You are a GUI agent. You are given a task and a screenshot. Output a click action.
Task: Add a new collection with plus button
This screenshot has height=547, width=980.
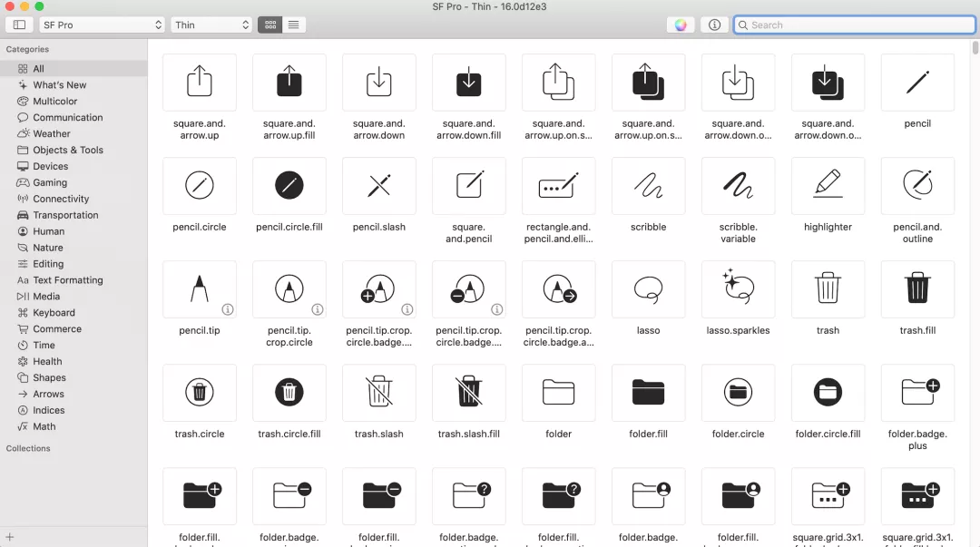coord(10,537)
